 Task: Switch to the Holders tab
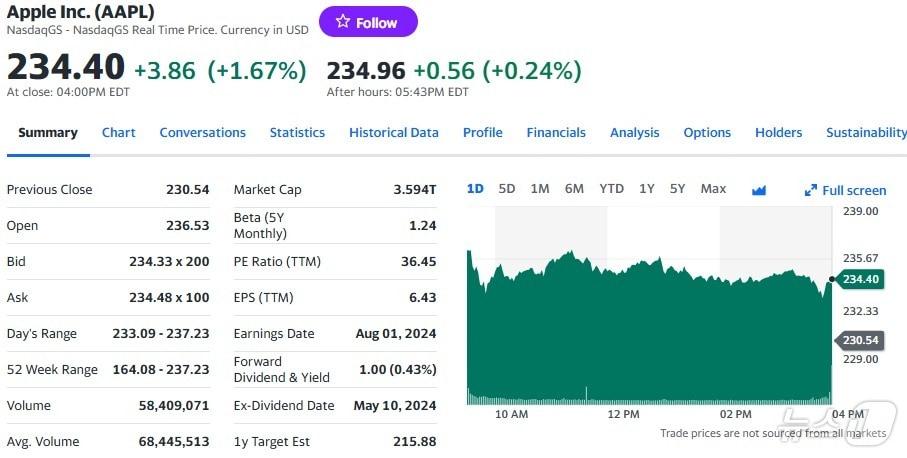[x=778, y=133]
